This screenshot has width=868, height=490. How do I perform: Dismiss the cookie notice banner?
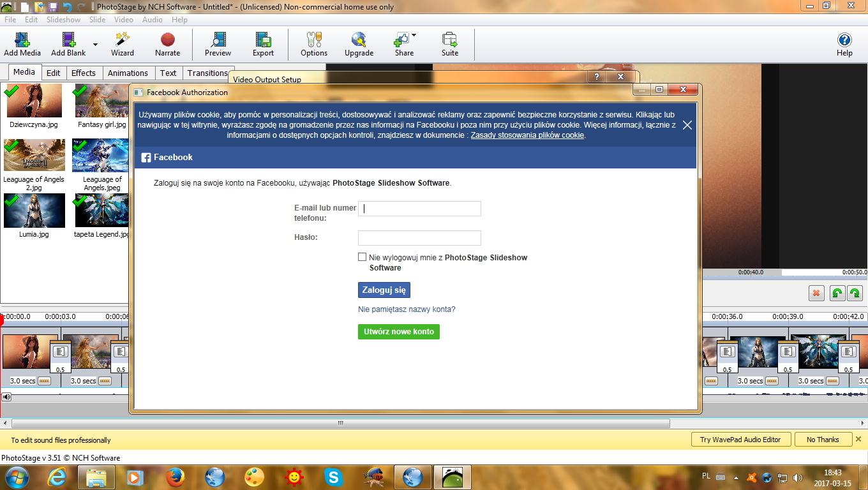tap(687, 125)
